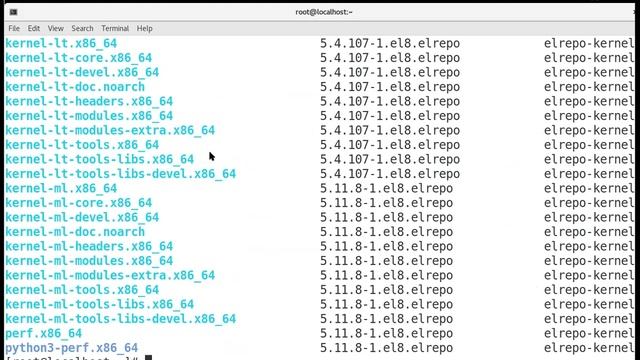Image resolution: width=640 pixels, height=360 pixels.
Task: Open the Search menu
Action: pyautogui.click(x=82, y=29)
